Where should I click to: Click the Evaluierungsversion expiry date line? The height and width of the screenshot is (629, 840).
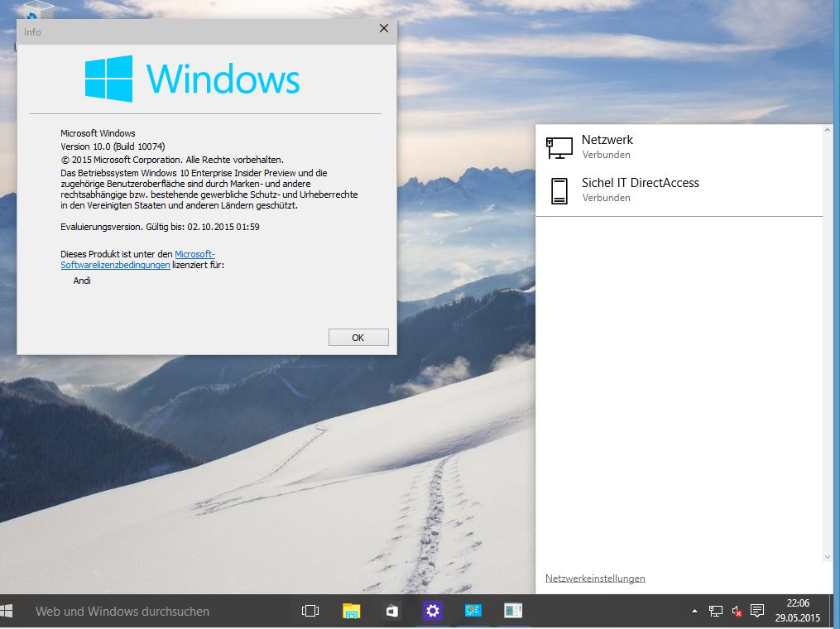(x=160, y=227)
